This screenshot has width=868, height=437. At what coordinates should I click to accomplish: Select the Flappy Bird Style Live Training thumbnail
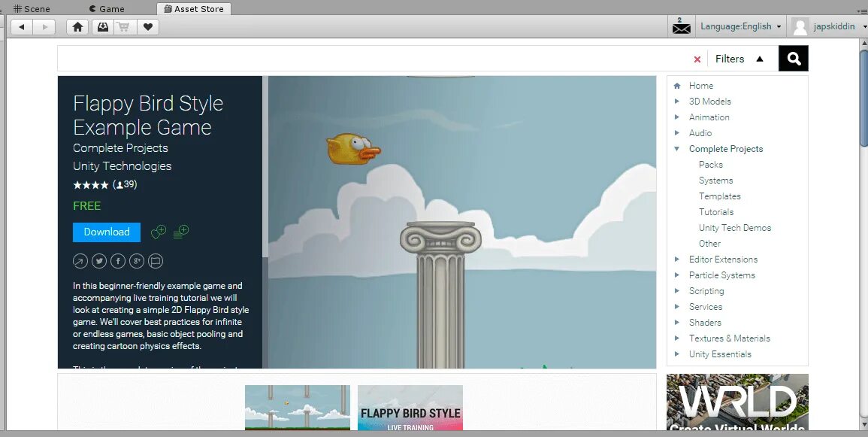tap(410, 408)
